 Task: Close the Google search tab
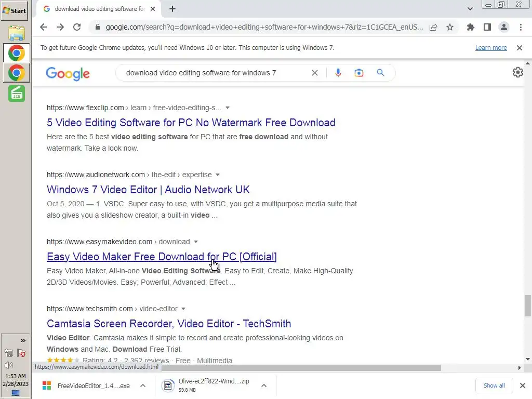click(153, 9)
